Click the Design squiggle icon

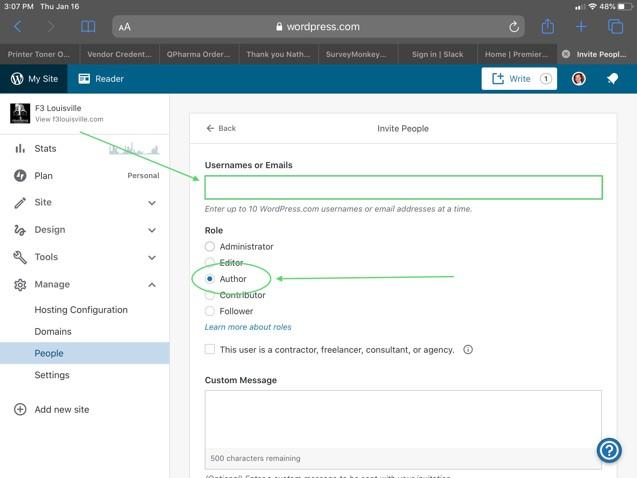(x=20, y=230)
